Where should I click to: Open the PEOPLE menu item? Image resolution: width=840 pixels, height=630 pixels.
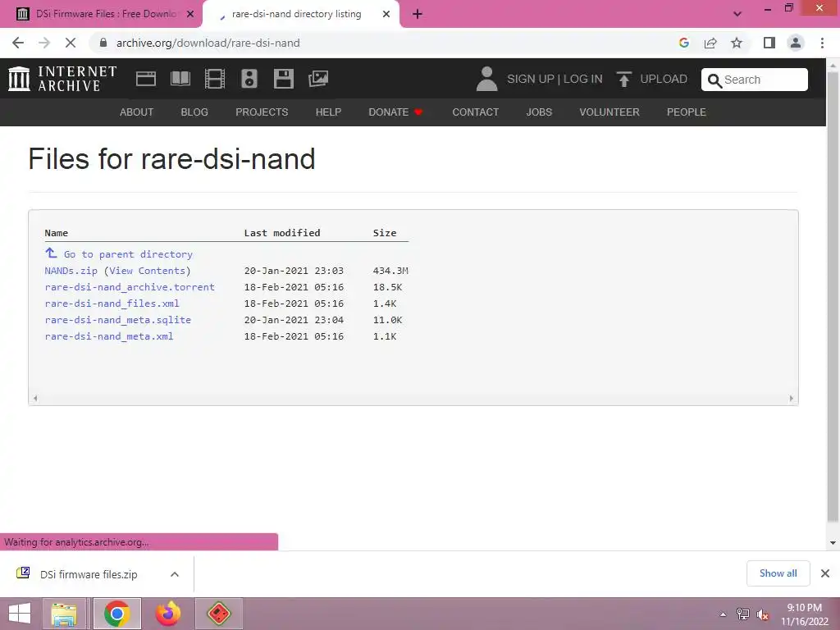(x=687, y=112)
